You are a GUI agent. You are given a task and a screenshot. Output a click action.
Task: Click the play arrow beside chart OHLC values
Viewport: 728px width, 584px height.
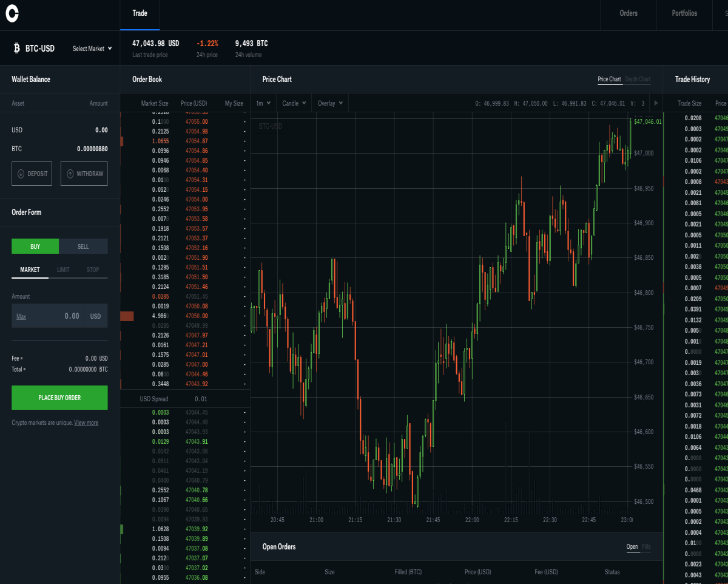[x=656, y=103]
